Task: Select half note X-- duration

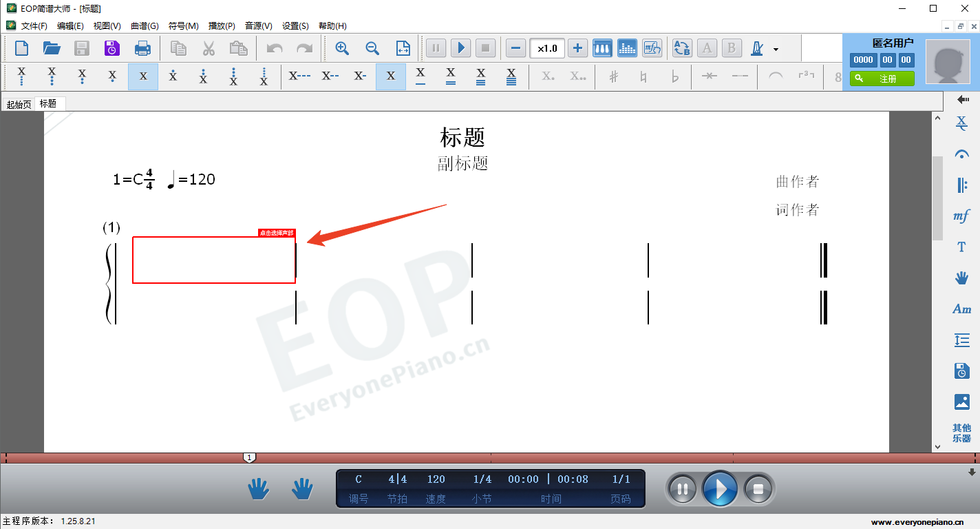Action: (330, 76)
